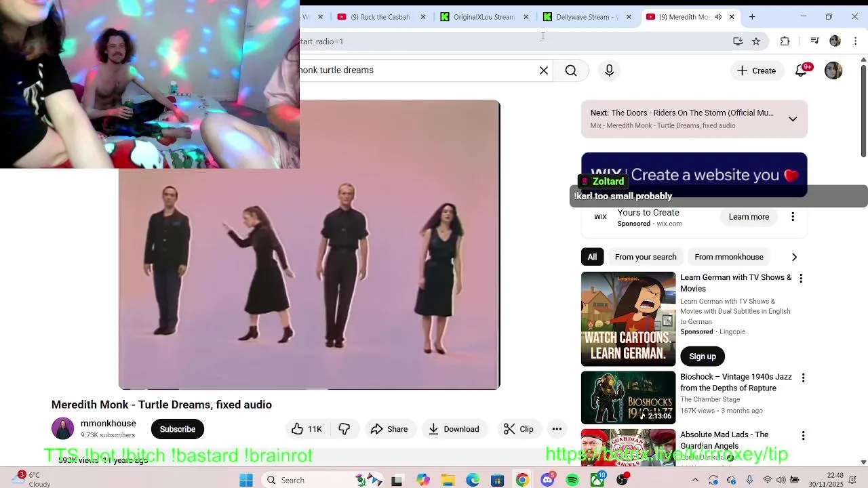Install app icon in address bar
Image resolution: width=868 pixels, height=488 pixels.
point(738,41)
